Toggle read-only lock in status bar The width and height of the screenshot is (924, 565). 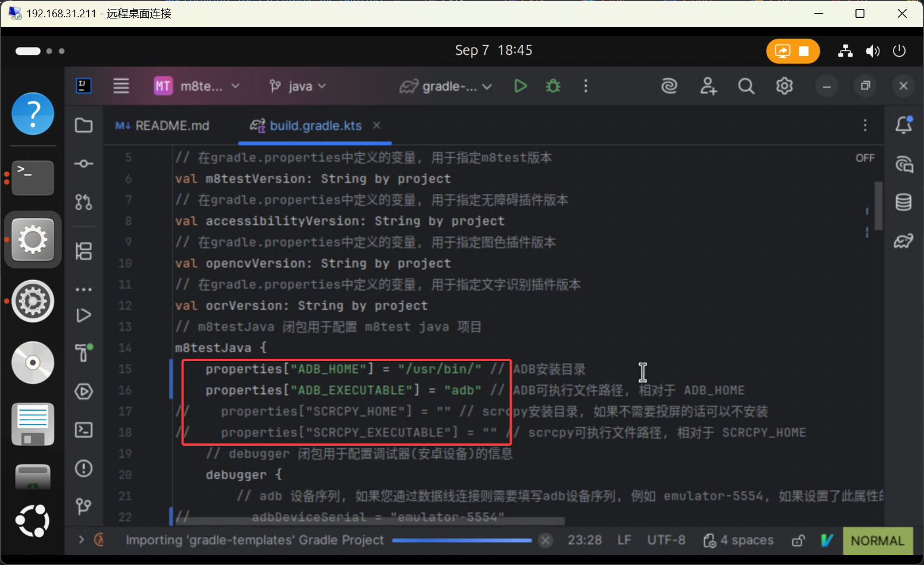(x=798, y=541)
